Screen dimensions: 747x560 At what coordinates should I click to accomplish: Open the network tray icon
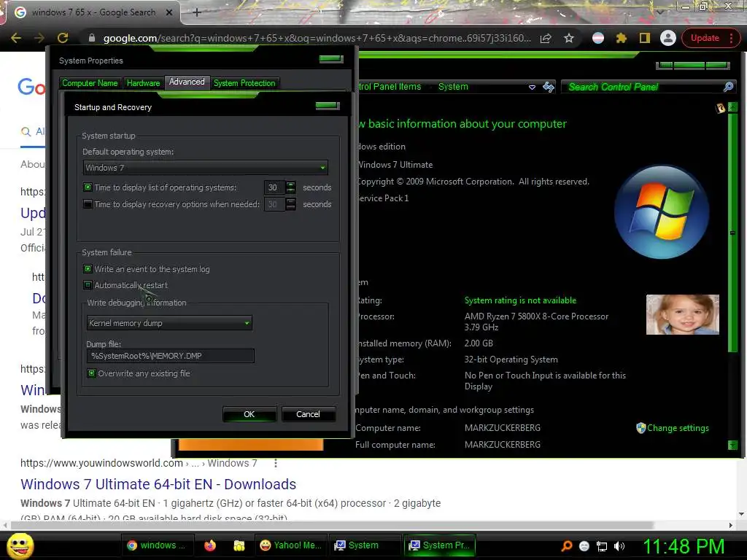pos(602,546)
